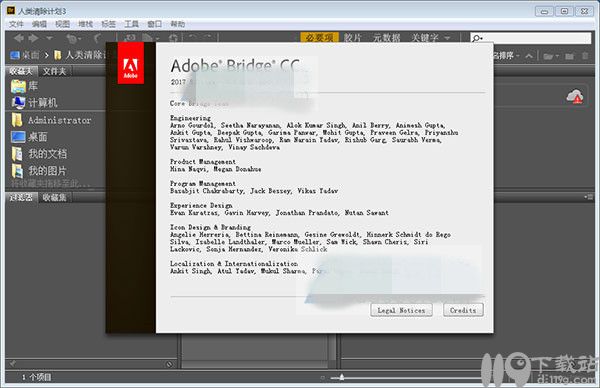
Task: Open the 堆栈 menu
Action: pyautogui.click(x=85, y=24)
